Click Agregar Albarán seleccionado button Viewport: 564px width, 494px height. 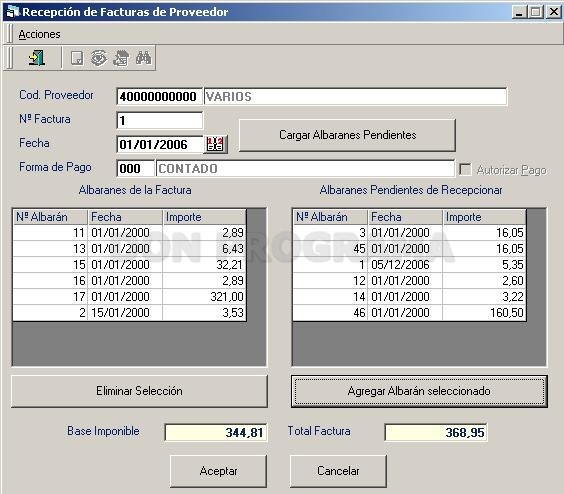coord(419,391)
